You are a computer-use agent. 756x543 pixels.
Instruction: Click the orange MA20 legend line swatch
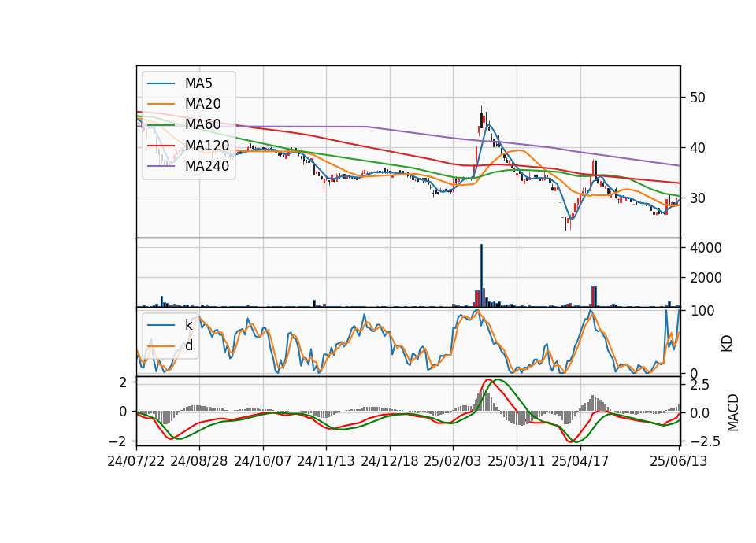click(161, 105)
